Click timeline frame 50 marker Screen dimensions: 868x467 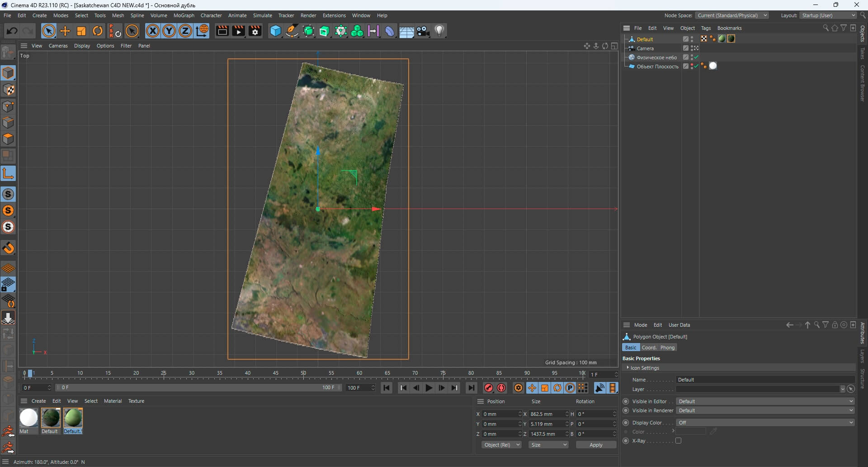pos(303,373)
